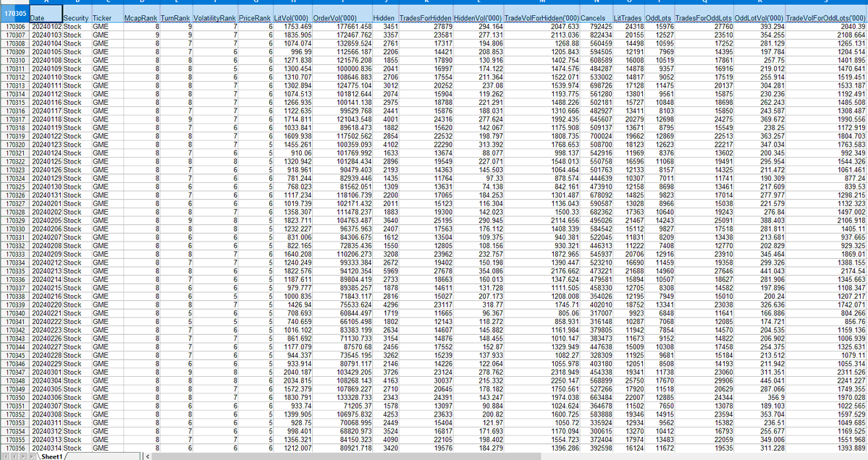Click row header 170356
The height and width of the screenshot is (460, 868).
(14, 448)
